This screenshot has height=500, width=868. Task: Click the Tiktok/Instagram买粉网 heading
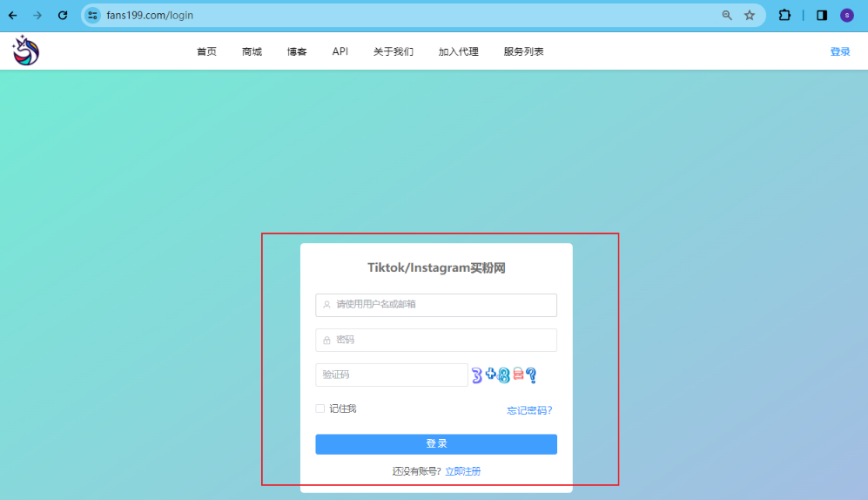click(436, 268)
